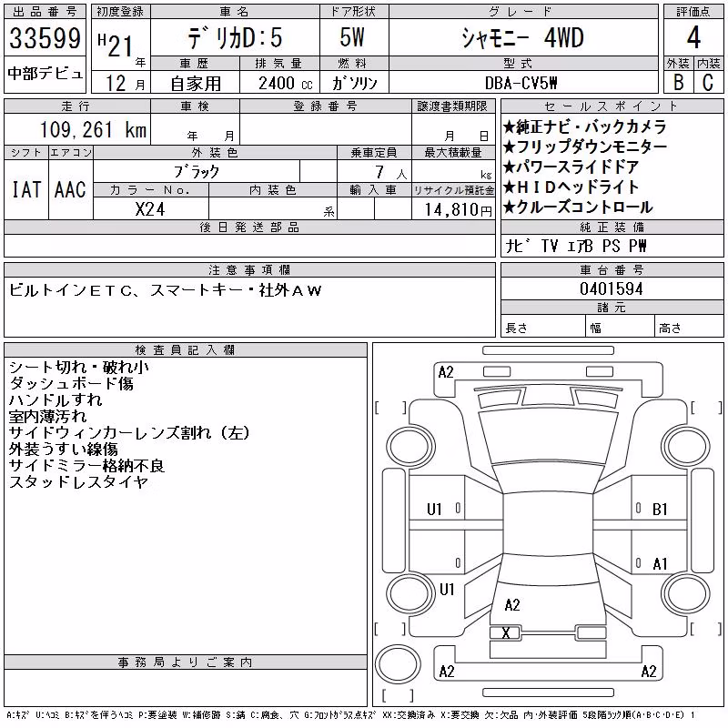Image resolution: width=728 pixels, height=728 pixels.
Task: Select the shift type IAT
Action: click(26, 190)
